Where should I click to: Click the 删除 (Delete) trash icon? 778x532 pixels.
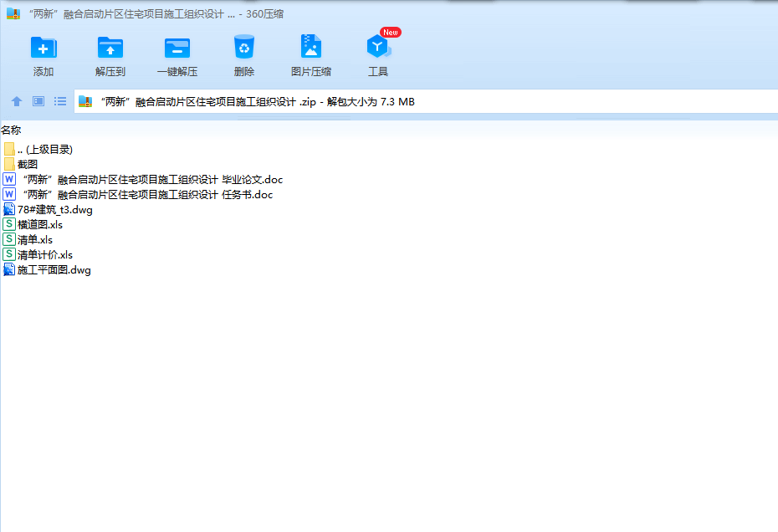[244, 47]
